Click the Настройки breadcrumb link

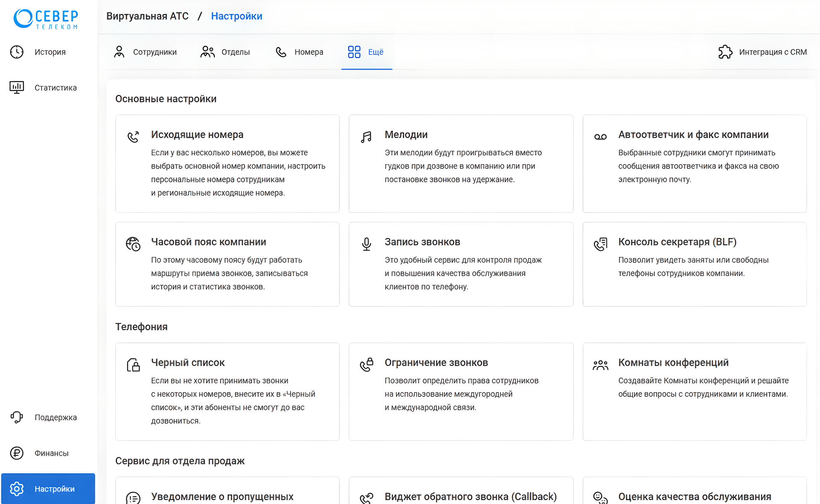click(237, 16)
